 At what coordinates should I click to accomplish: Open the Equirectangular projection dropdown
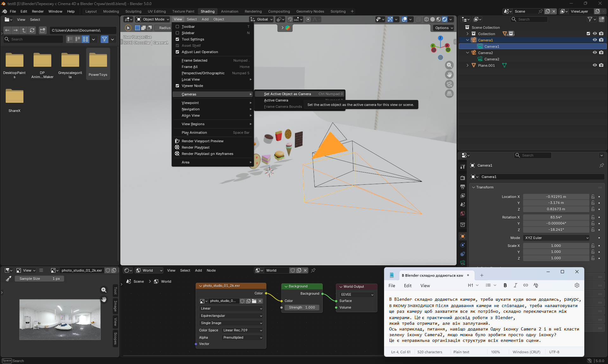pos(231,316)
